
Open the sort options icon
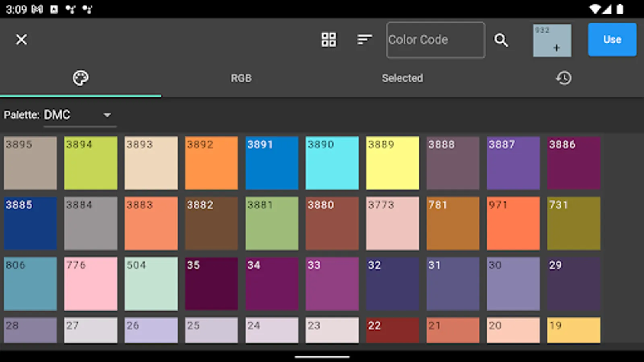point(364,39)
